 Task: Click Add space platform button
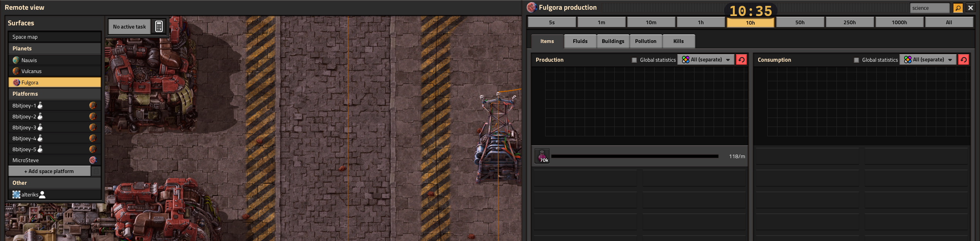[x=49, y=171]
